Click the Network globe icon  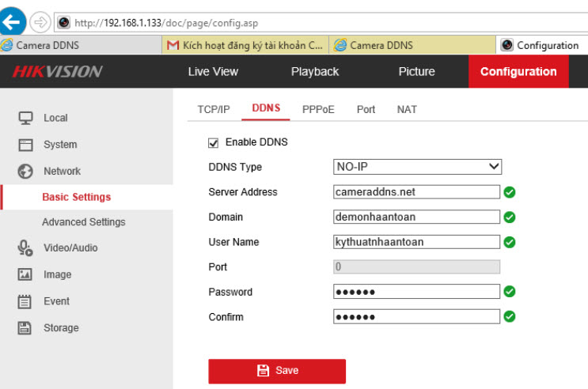click(x=25, y=172)
